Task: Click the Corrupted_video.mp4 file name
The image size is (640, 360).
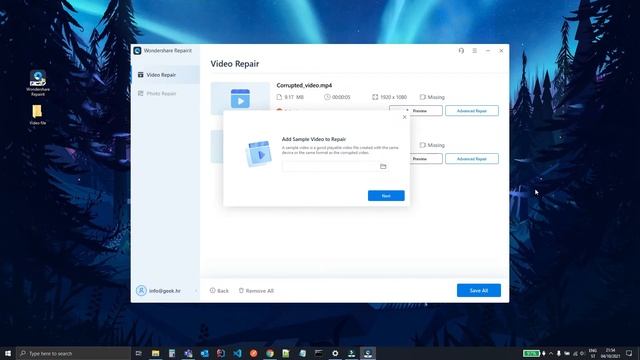Action: [x=304, y=85]
